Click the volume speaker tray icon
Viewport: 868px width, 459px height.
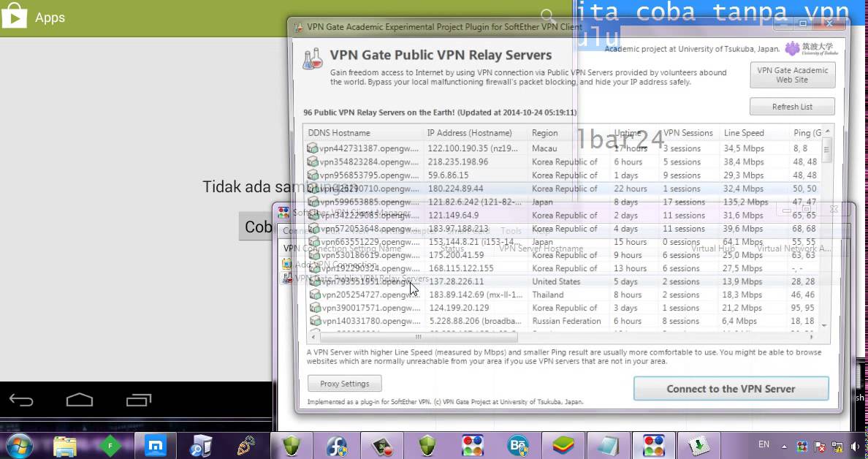856,447
